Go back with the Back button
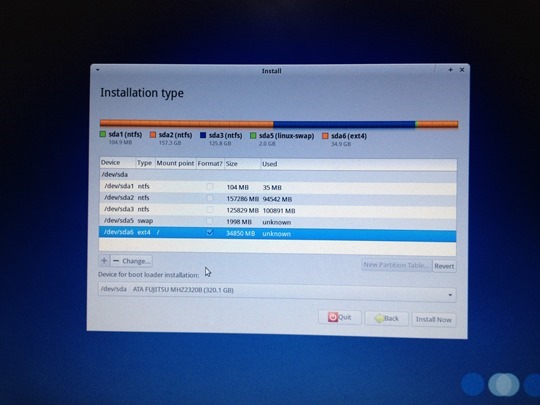This screenshot has height=405, width=540. [x=386, y=318]
